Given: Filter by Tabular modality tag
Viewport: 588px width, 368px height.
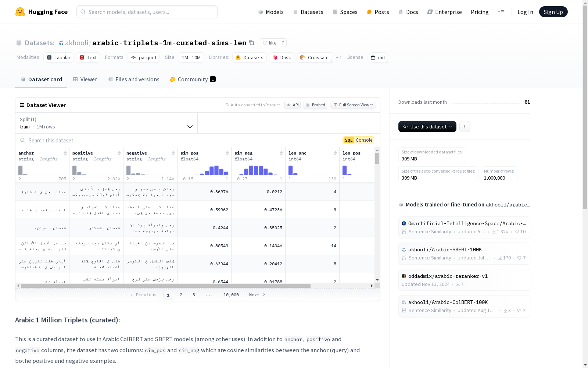Looking at the screenshot, I should 59,57.
